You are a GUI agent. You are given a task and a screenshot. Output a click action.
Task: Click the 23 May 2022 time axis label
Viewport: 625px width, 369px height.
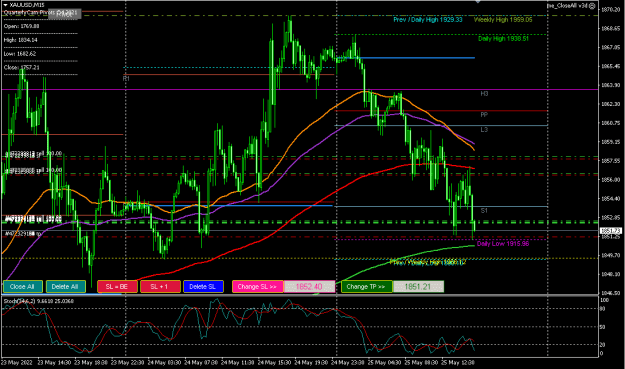point(17,363)
